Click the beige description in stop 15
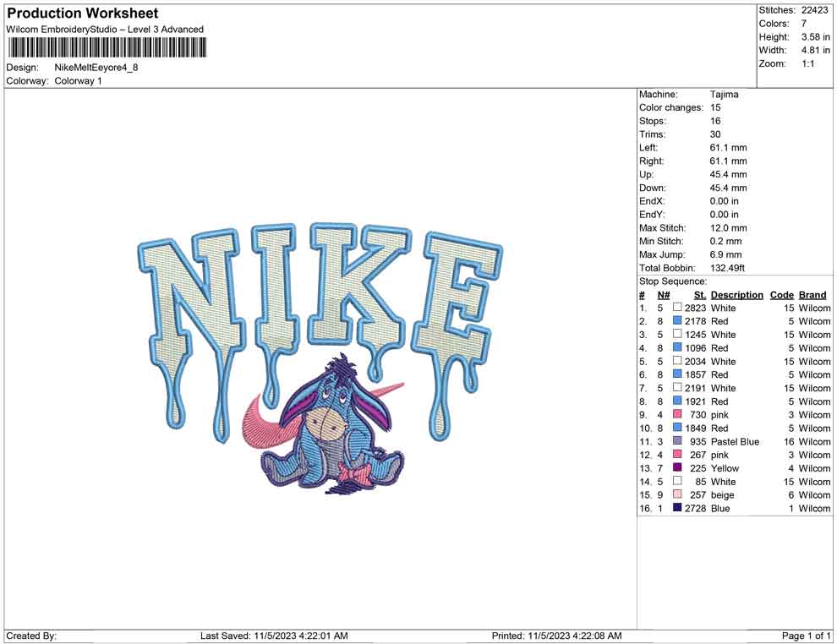The image size is (837, 644). tap(723, 495)
